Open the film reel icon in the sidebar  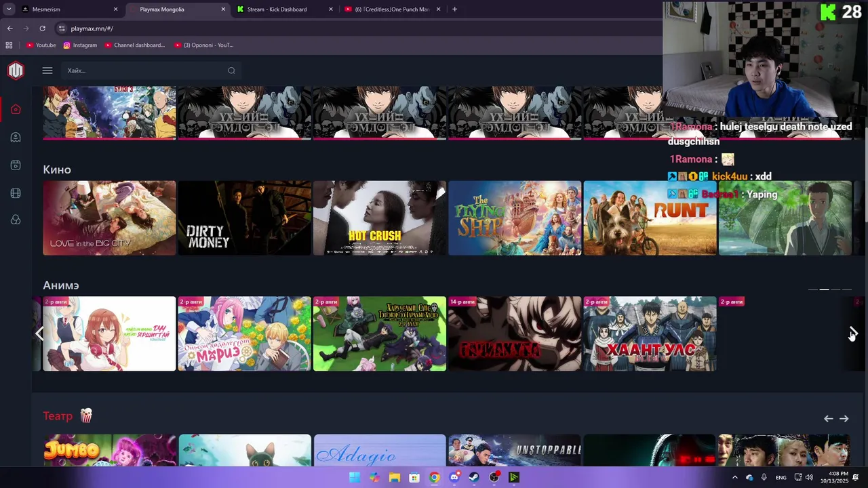point(16,193)
